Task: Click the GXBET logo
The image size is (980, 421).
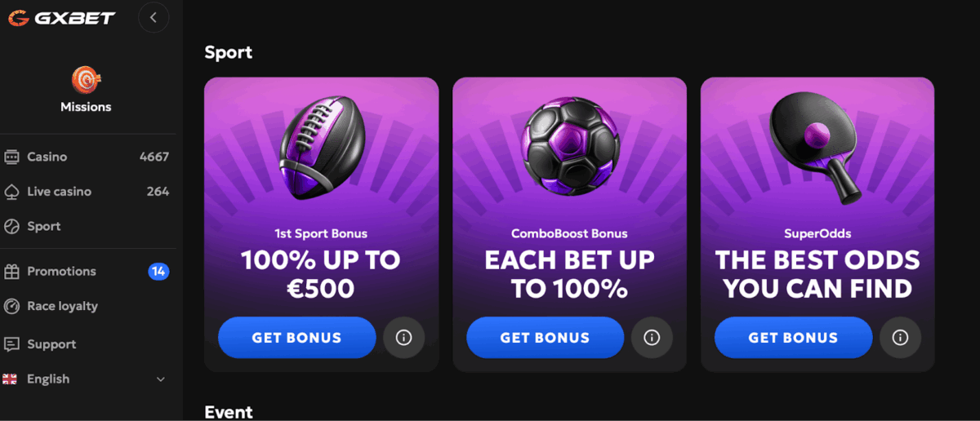Action: [61, 17]
